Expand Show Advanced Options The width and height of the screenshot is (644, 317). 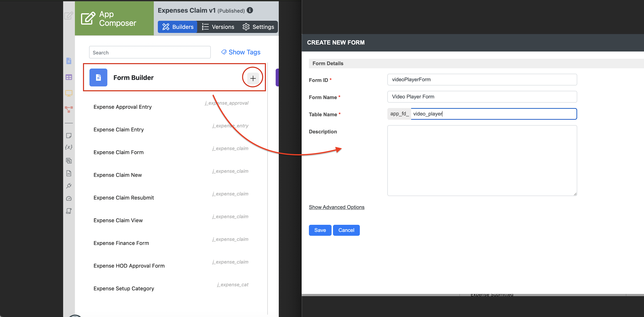pos(336,207)
